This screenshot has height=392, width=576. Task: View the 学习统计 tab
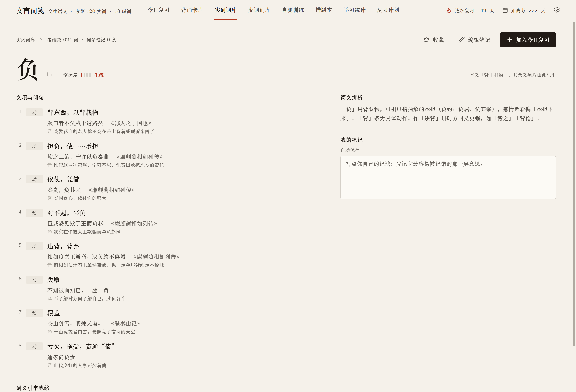pyautogui.click(x=354, y=10)
